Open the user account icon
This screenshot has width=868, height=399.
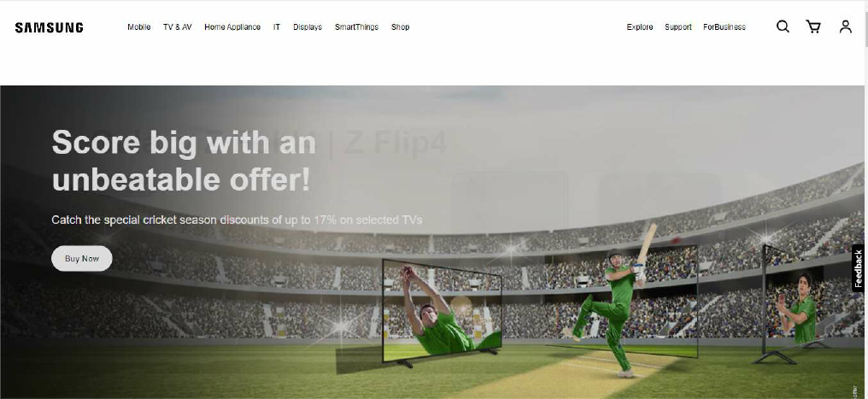click(845, 26)
